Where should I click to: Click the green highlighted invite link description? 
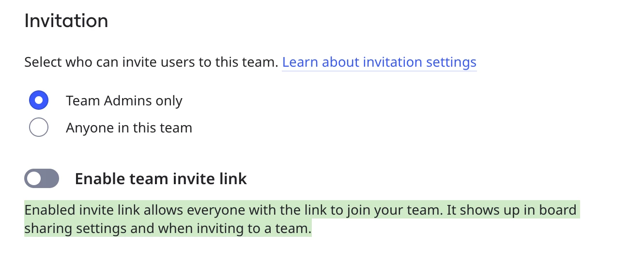(302, 219)
